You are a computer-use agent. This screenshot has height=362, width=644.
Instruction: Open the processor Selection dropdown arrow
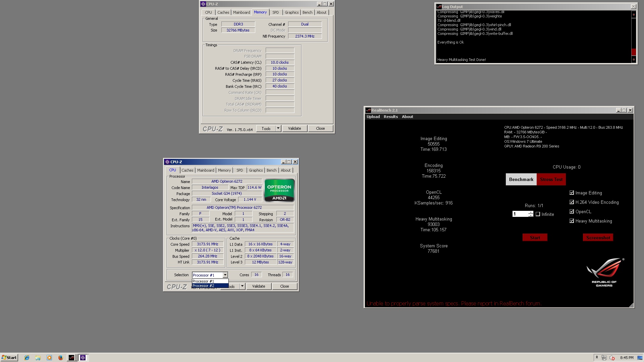click(225, 275)
